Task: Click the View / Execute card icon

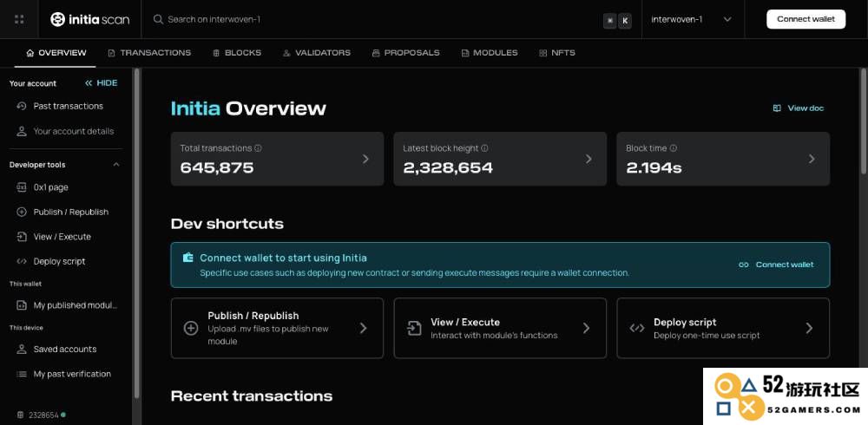Action: coord(413,328)
